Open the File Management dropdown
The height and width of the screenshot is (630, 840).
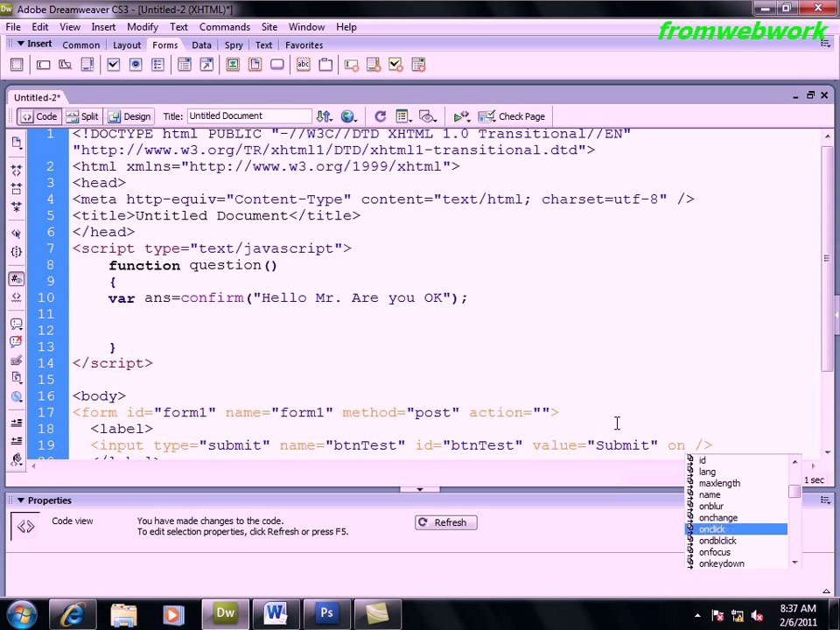pos(324,116)
